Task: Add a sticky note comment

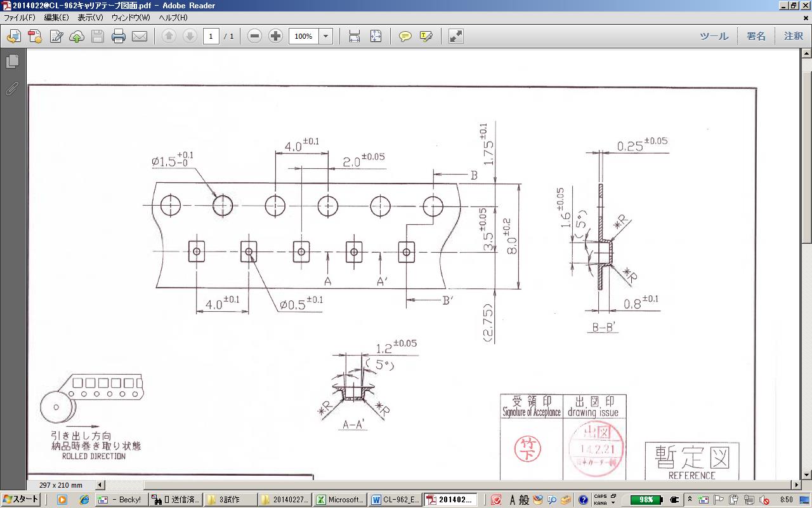Action: point(405,36)
